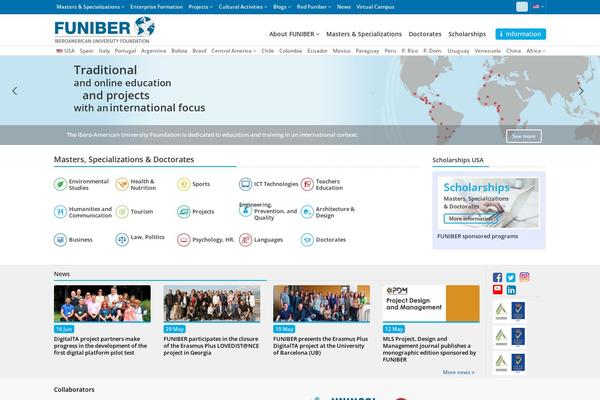Viewport: 600px width, 400px height.
Task: Click the Teachers Education icon
Action: pyautogui.click(x=307, y=184)
